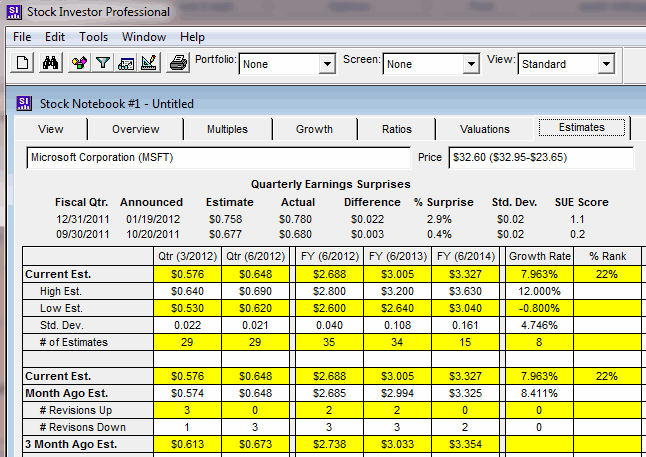
Task: Click the Price field showing $32.60
Action: click(540, 158)
